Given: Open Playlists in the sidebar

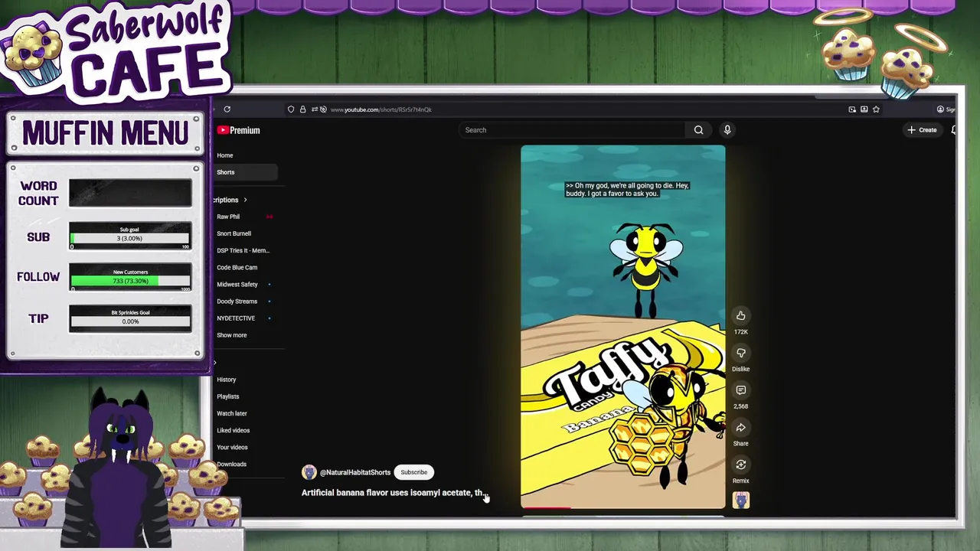Looking at the screenshot, I should click(227, 396).
